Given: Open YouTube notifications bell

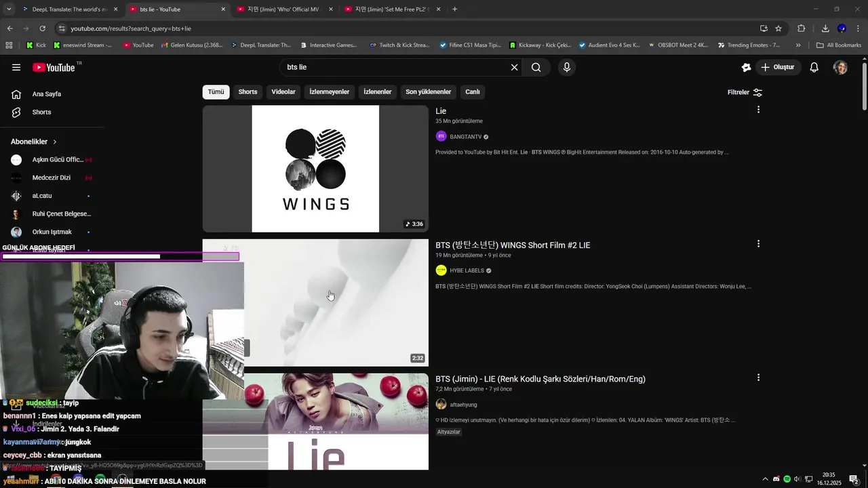Looking at the screenshot, I should tap(814, 67).
